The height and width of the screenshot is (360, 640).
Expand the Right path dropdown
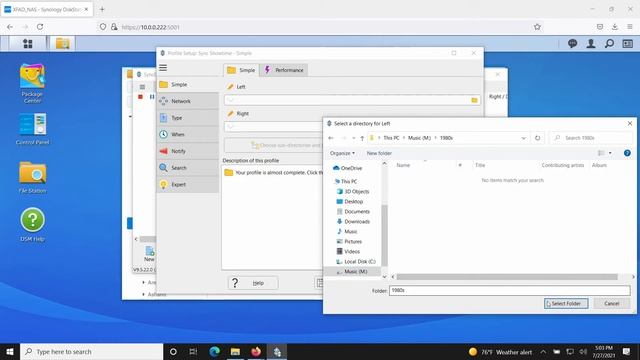coord(231,127)
